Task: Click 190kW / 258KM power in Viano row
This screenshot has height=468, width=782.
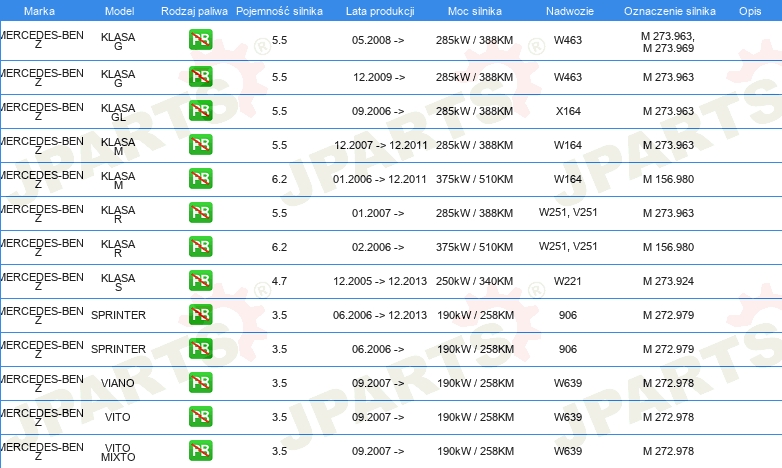Action: point(475,383)
